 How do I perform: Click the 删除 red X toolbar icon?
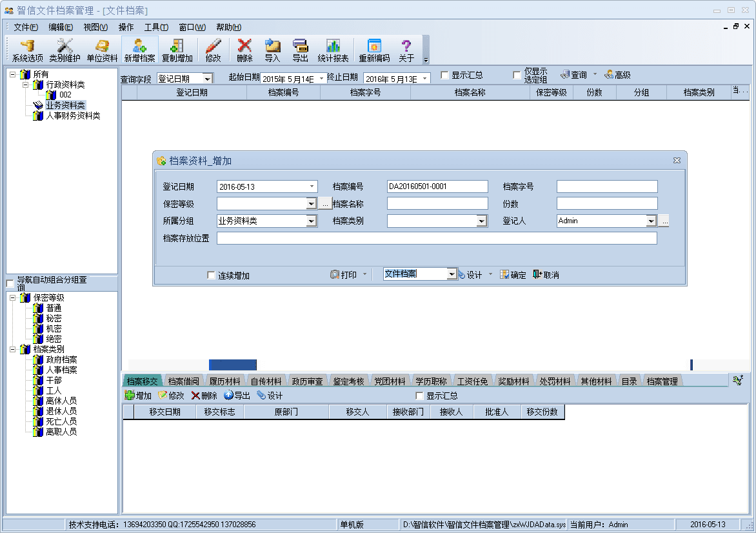[x=244, y=50]
